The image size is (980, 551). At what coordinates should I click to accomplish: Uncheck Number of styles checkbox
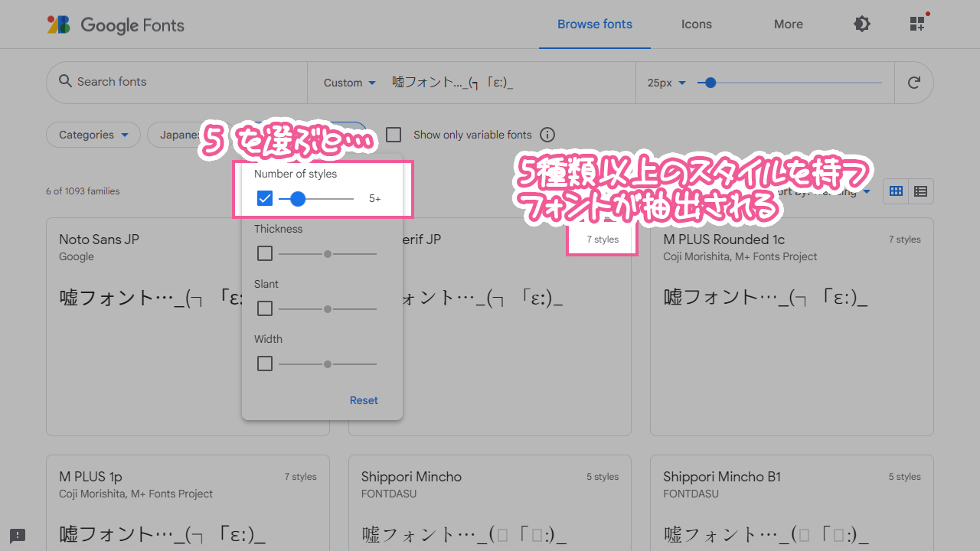tap(265, 199)
